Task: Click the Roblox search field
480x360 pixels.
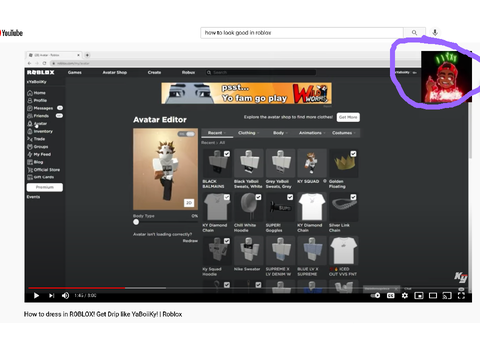Action: 261,72
